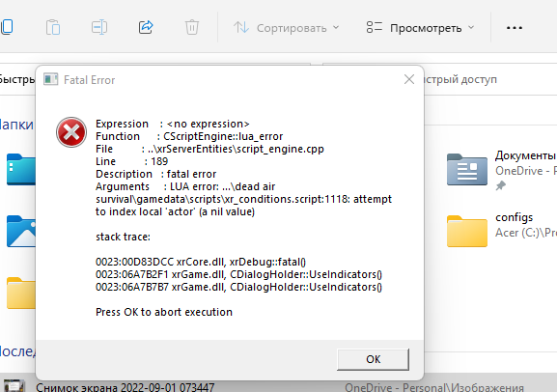Click the xrCore.dll xrDebug::fatal() trace line
557x392 pixels.
coord(201,262)
